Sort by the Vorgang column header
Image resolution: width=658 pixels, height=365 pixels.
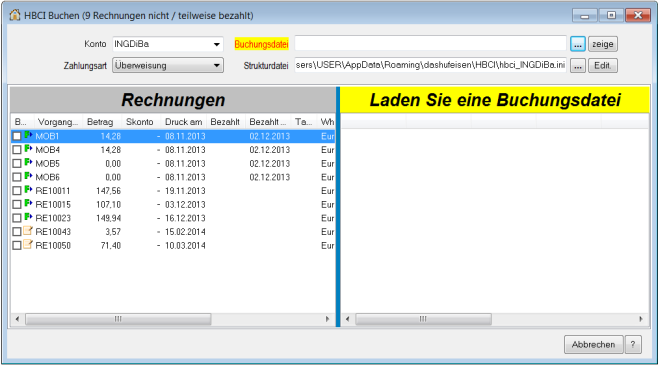58,122
